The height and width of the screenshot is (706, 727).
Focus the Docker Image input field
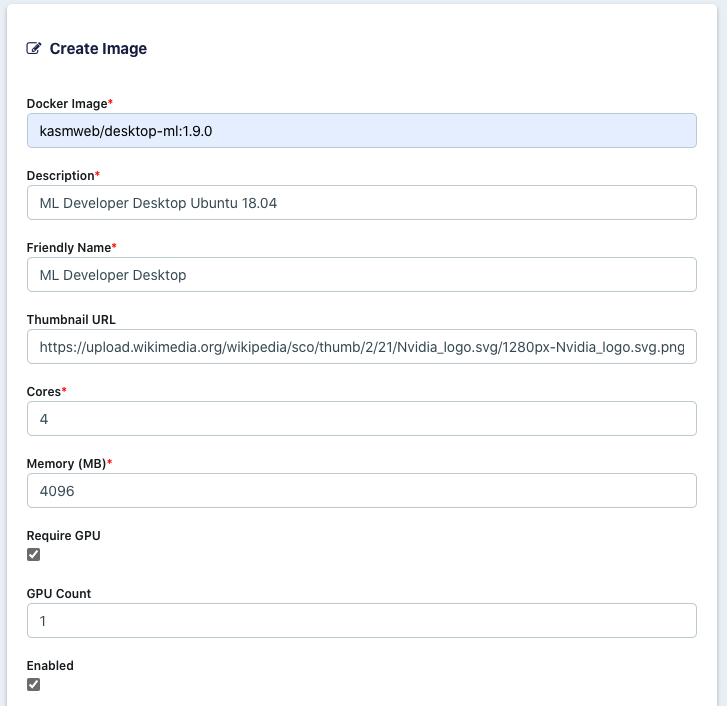pos(361,131)
